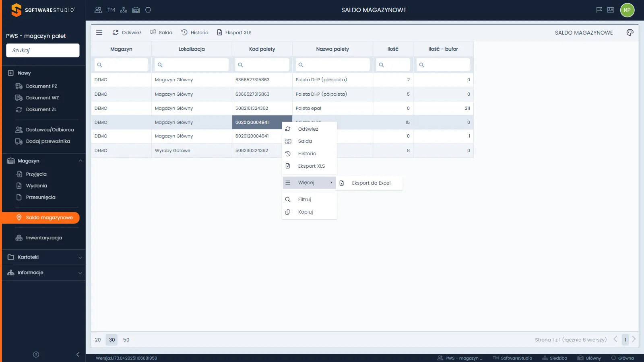Open the hamburger menu in toolbar
Screen dimensions: 644x362
[x=99, y=32]
